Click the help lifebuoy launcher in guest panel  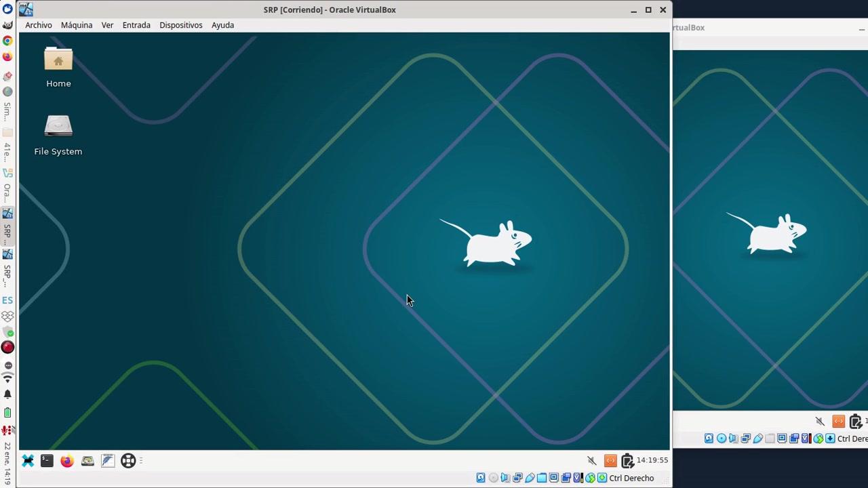[128, 461]
